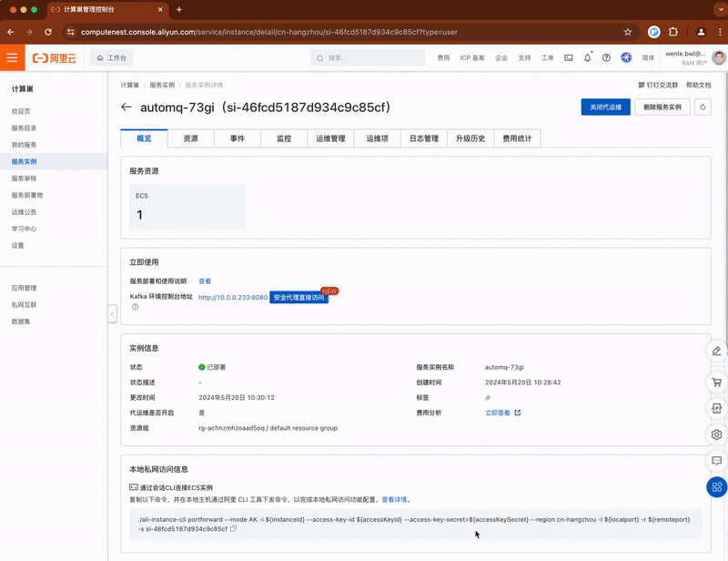Image resolution: width=728 pixels, height=561 pixels.
Task: Switch language via 简体
Action: (x=648, y=57)
